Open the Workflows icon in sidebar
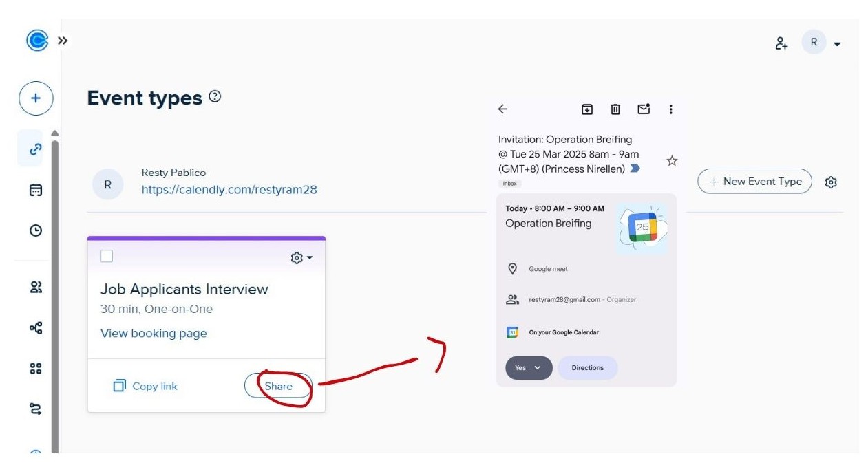The image size is (868, 465). point(36,328)
